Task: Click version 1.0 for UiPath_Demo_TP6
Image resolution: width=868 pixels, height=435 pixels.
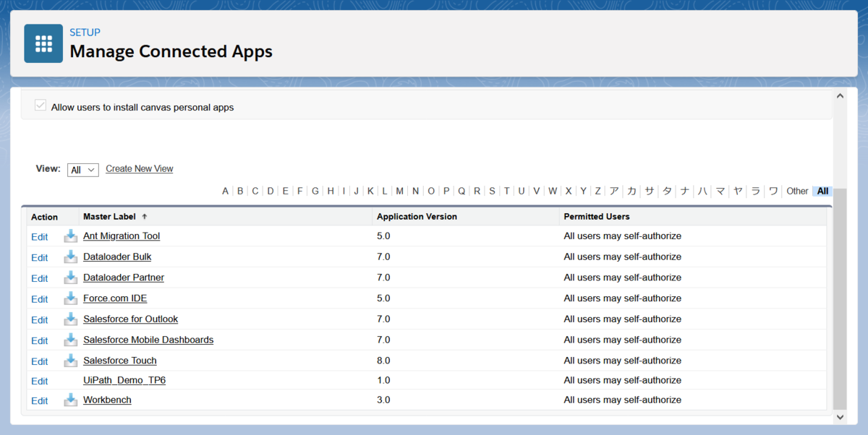Action: click(383, 380)
